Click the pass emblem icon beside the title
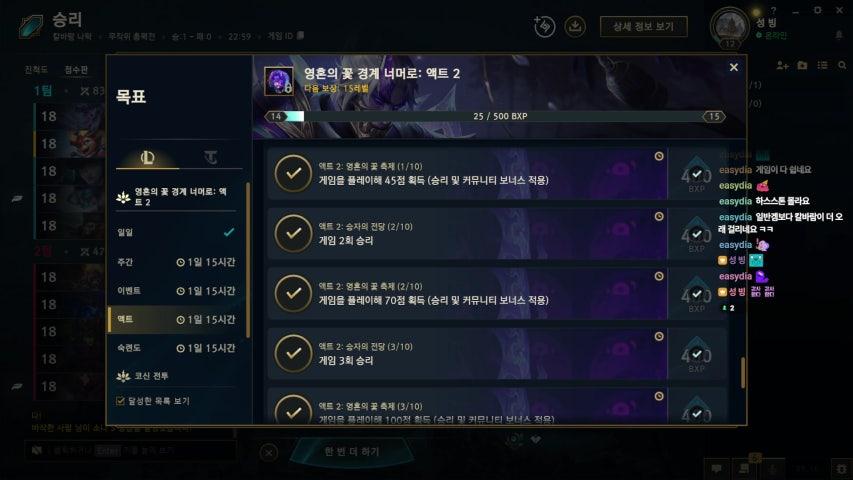The height and width of the screenshot is (480, 853). pyautogui.click(x=279, y=81)
